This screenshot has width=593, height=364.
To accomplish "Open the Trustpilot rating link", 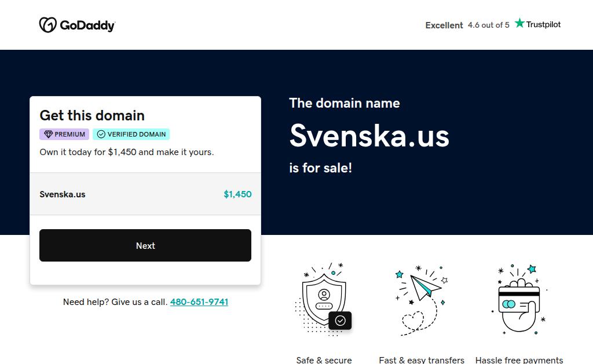I will coord(538,24).
